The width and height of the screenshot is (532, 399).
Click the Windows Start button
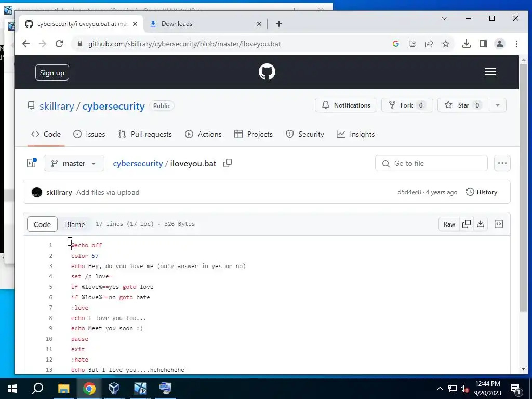12,389
